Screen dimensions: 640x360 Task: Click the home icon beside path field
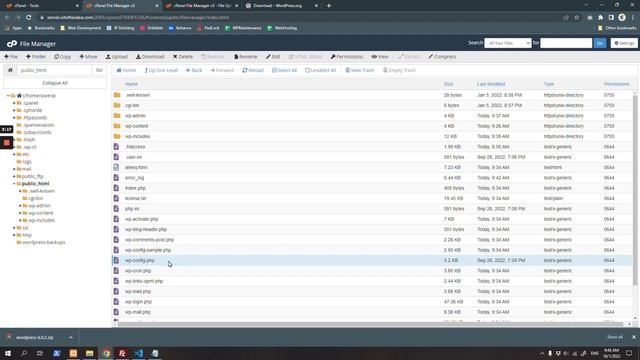click(10, 70)
